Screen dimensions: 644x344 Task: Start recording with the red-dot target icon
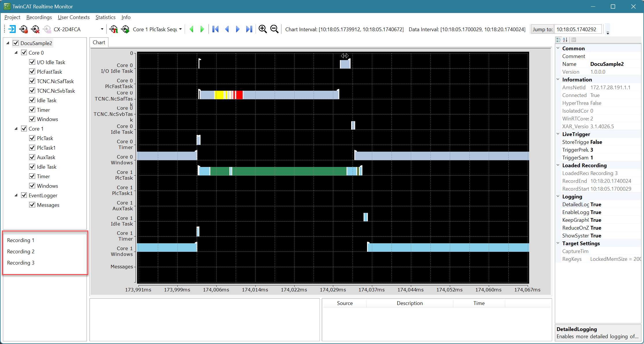click(x=24, y=29)
